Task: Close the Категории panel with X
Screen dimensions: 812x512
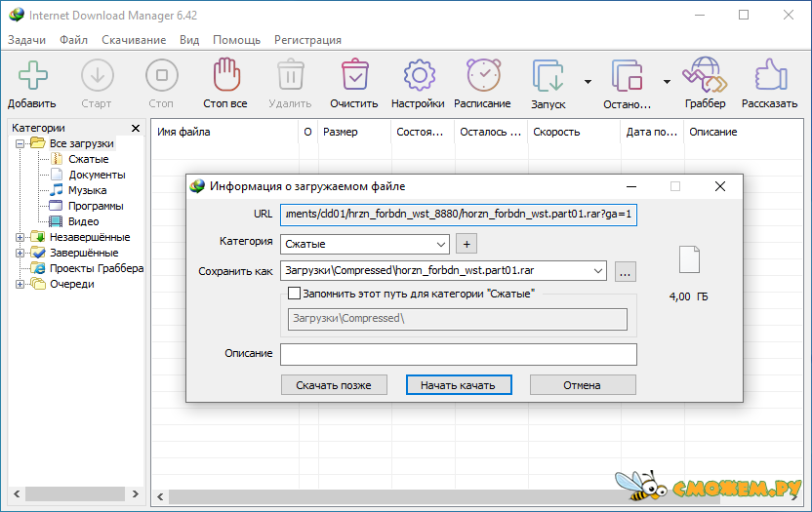Action: [x=136, y=128]
